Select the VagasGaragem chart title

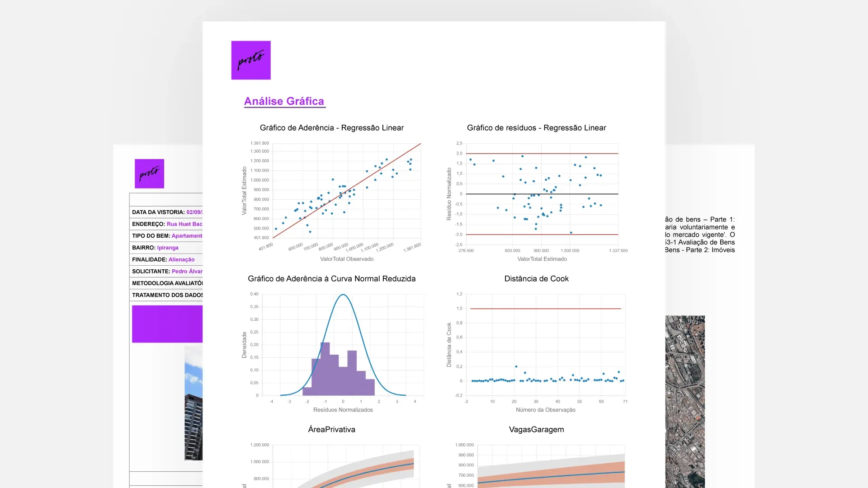tap(537, 430)
